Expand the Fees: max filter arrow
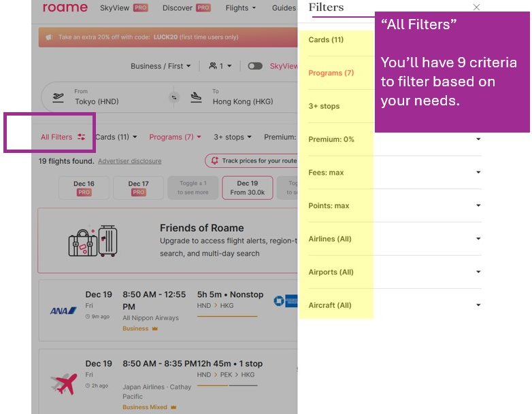The height and width of the screenshot is (414, 532). [478, 172]
